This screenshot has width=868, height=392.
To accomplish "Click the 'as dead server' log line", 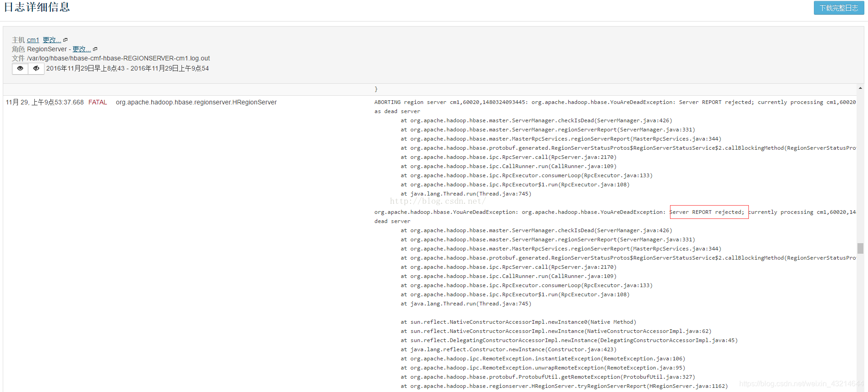I will click(x=397, y=111).
